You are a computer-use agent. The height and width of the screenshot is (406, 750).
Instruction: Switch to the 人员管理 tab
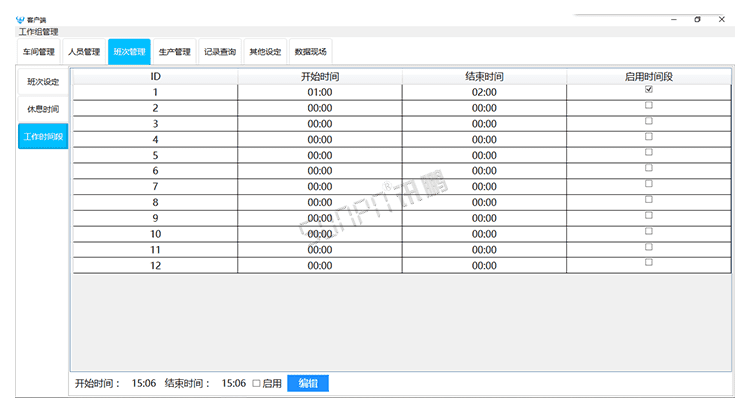(x=83, y=52)
